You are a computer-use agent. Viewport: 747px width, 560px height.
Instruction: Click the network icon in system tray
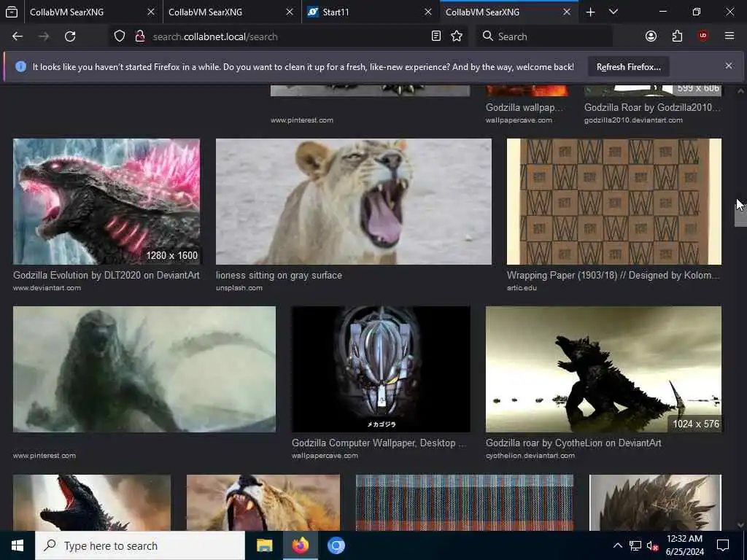tap(635, 545)
